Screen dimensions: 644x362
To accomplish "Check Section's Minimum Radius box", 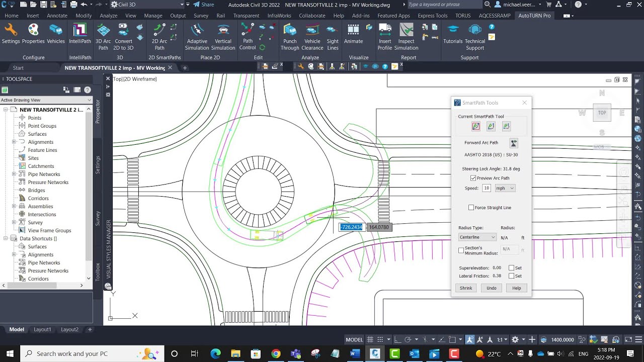I will coord(461,250).
